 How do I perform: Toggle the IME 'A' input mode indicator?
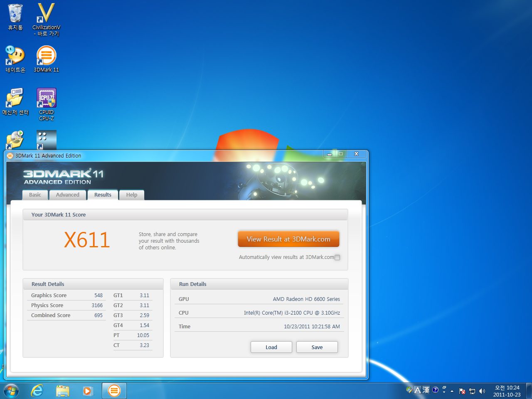(418, 390)
